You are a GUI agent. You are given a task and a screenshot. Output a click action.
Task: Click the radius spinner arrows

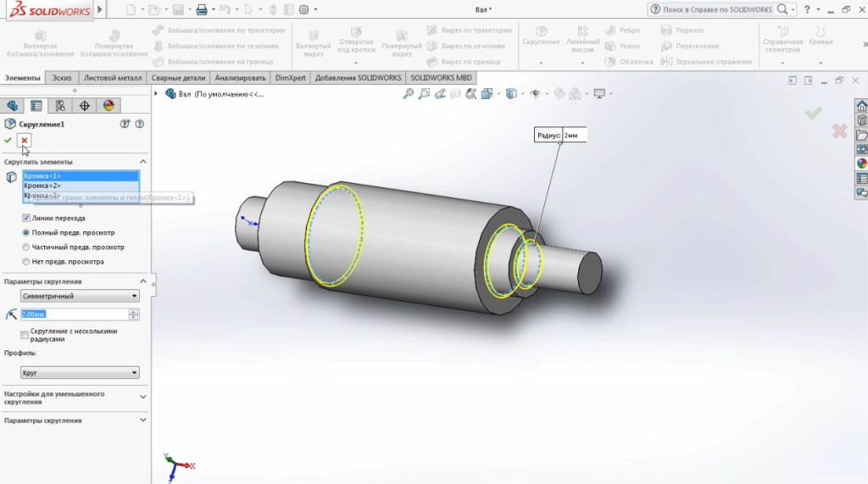133,314
